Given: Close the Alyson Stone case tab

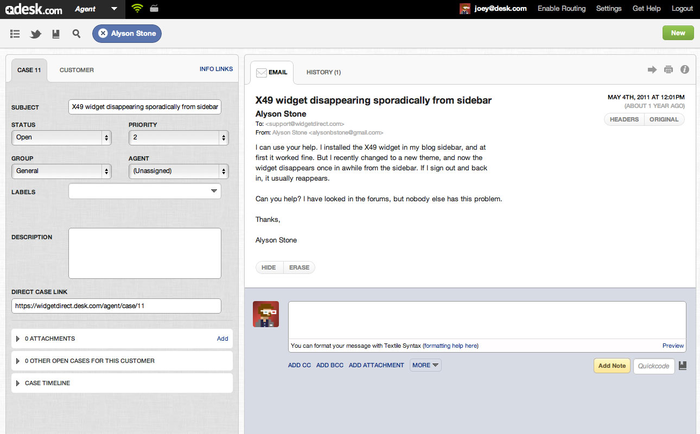Looking at the screenshot, I should pyautogui.click(x=103, y=33).
